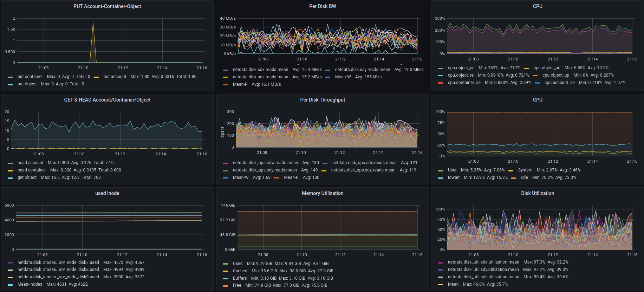The height and width of the screenshot is (292, 644).
Task: Isolate the get object series in legend
Action: pos(27,177)
